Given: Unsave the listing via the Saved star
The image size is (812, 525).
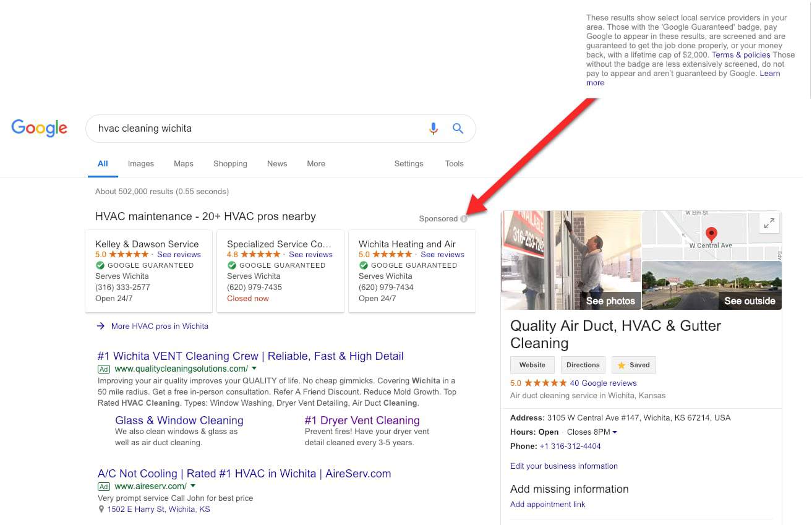Looking at the screenshot, I should [633, 365].
